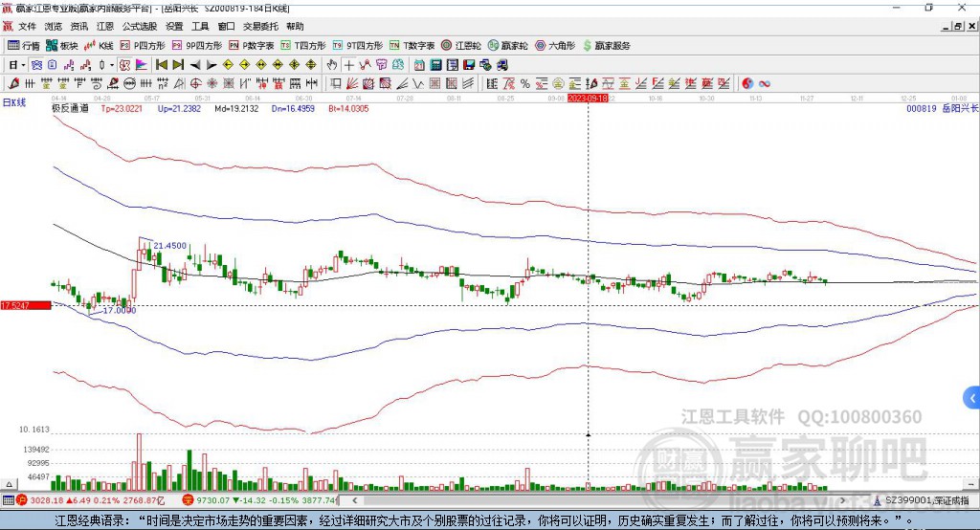
Task: Click the horizontal scrollbar right arrow
Action: pyautogui.click(x=842, y=500)
